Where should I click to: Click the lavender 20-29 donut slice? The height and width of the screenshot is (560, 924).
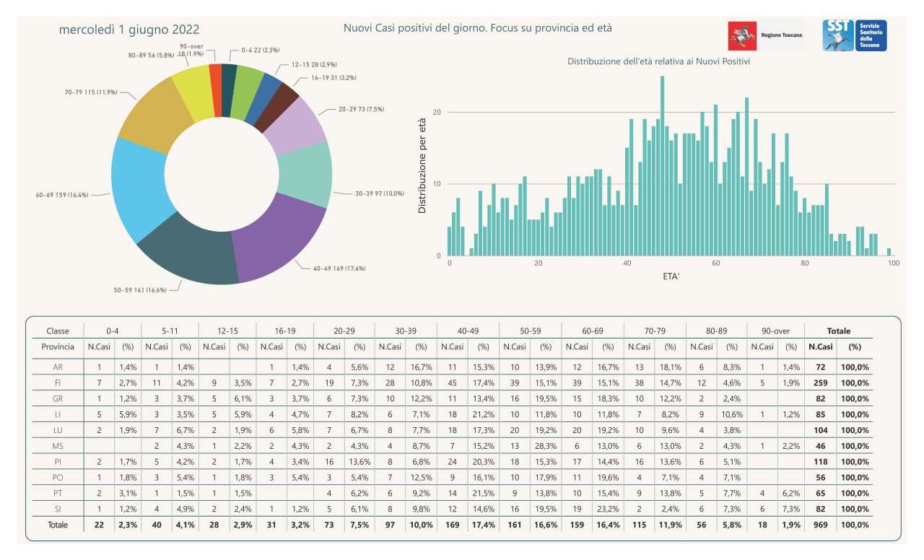pyautogui.click(x=295, y=127)
